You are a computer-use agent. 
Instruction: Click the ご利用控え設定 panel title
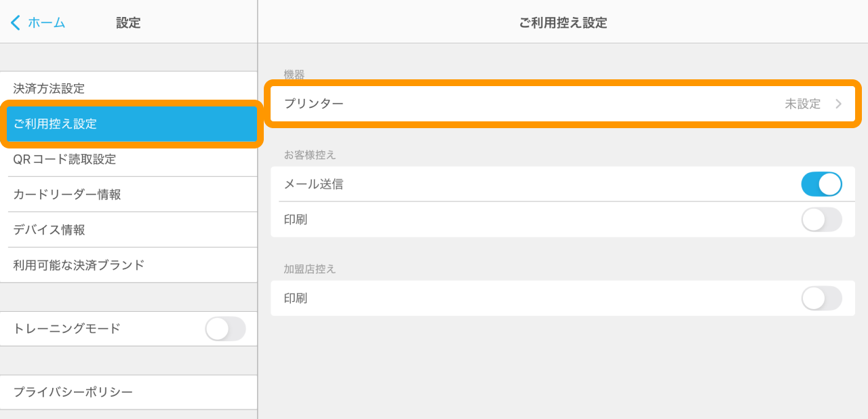562,22
